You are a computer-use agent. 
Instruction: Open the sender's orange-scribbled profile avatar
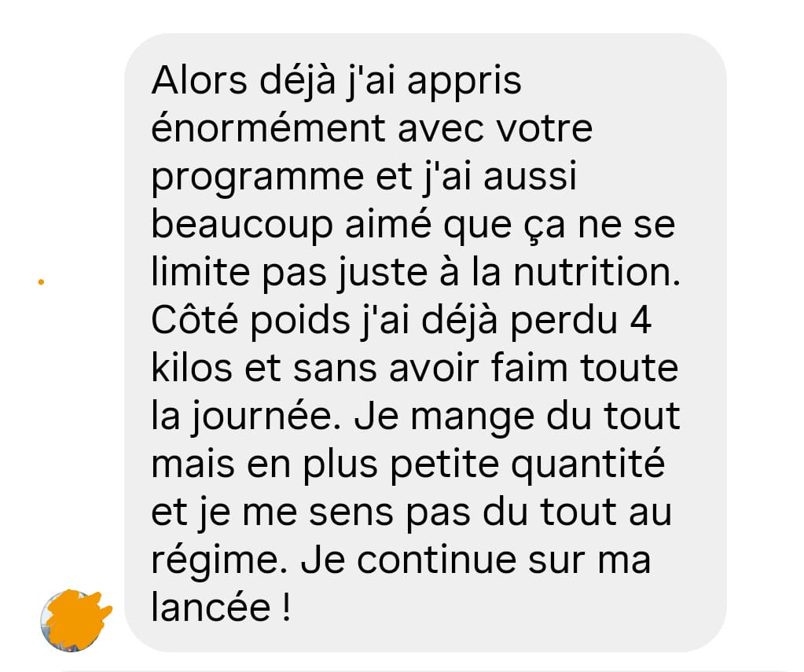73,621
